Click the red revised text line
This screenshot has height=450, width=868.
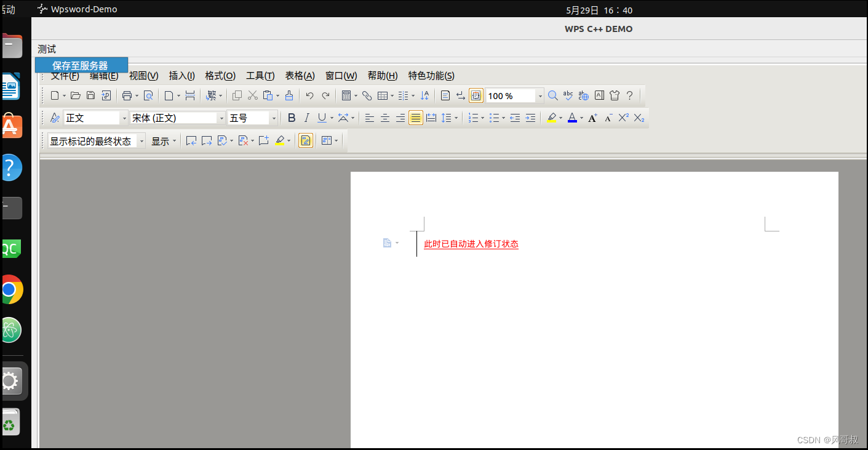coord(471,244)
